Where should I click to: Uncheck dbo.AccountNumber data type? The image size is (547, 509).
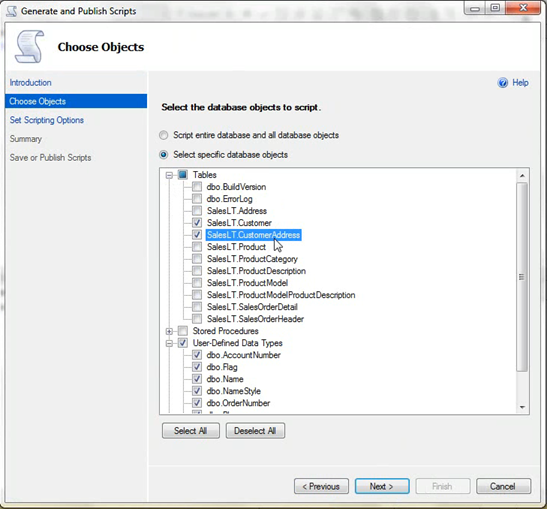pyautogui.click(x=197, y=355)
